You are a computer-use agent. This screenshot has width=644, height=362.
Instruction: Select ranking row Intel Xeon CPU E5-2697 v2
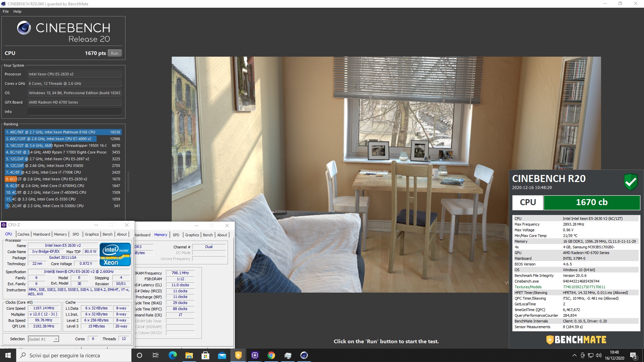[x=63, y=159]
